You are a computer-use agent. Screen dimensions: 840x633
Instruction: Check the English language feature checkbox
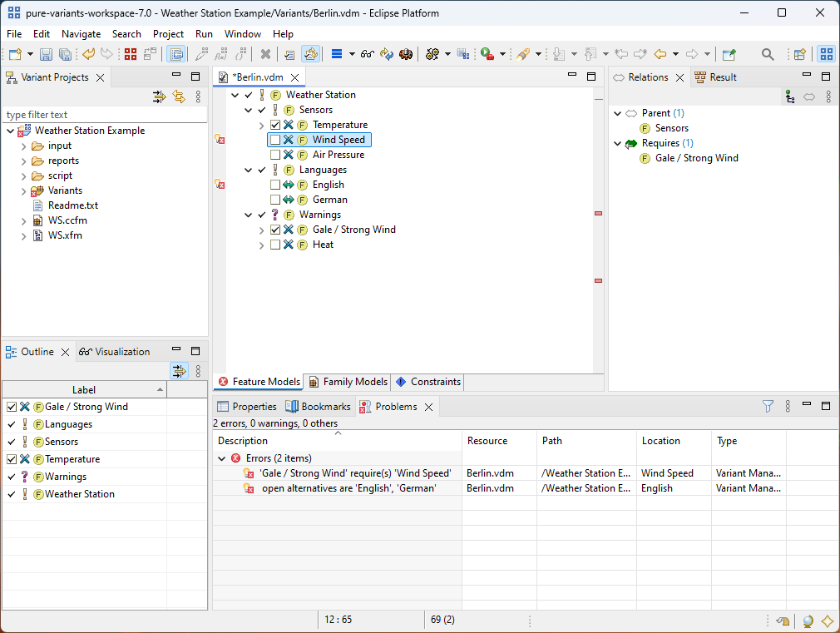[x=277, y=184]
